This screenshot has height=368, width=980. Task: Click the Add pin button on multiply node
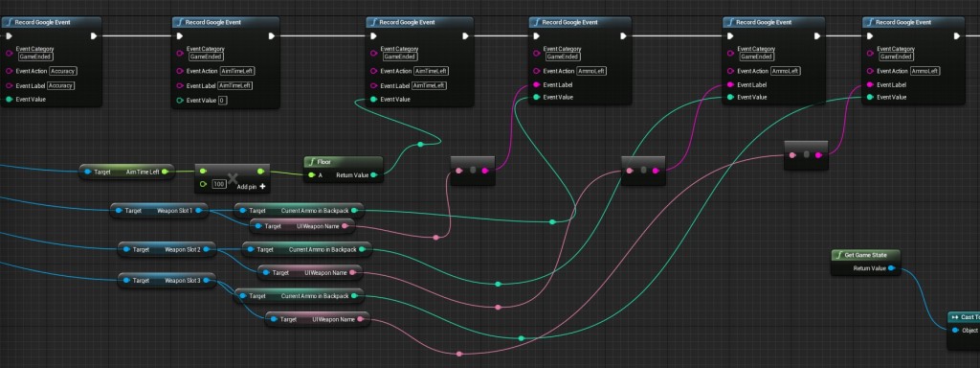tap(252, 187)
